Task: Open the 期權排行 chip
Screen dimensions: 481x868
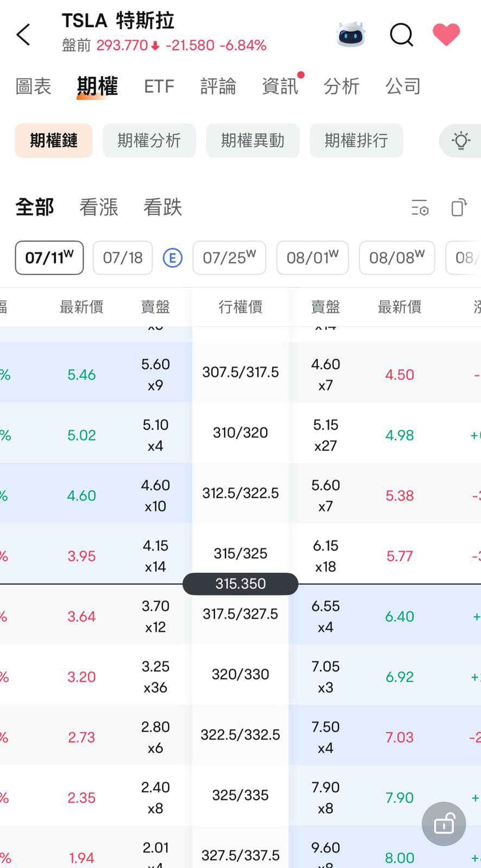Action: (x=357, y=141)
